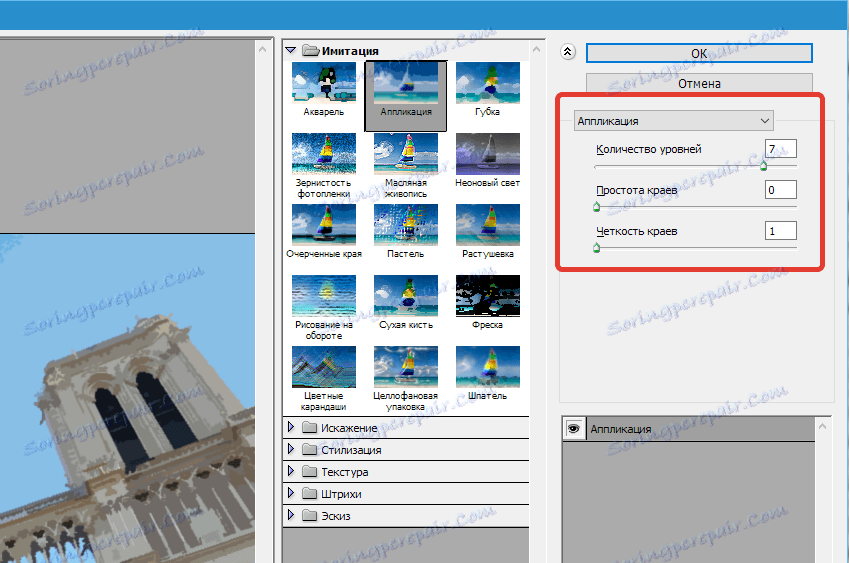Open the Аппликация filter dropdown
This screenshot has width=849, height=563.
pos(674,121)
